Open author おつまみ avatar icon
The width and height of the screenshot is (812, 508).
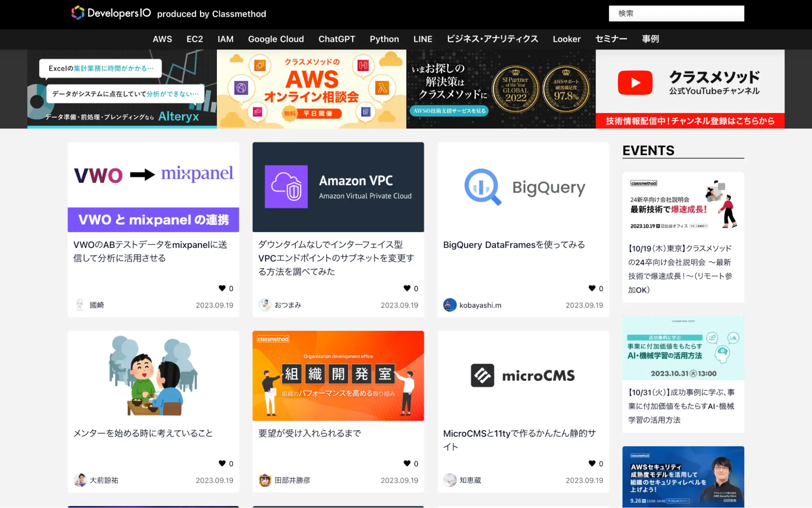click(x=265, y=305)
